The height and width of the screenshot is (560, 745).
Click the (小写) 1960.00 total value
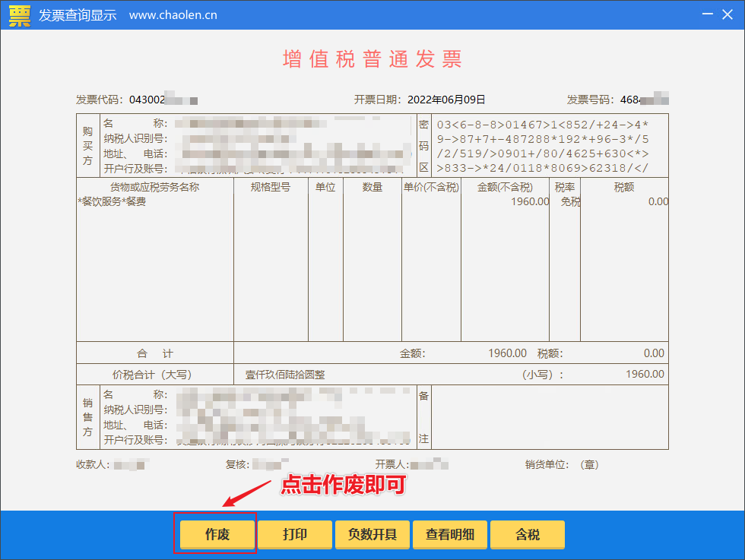645,375
